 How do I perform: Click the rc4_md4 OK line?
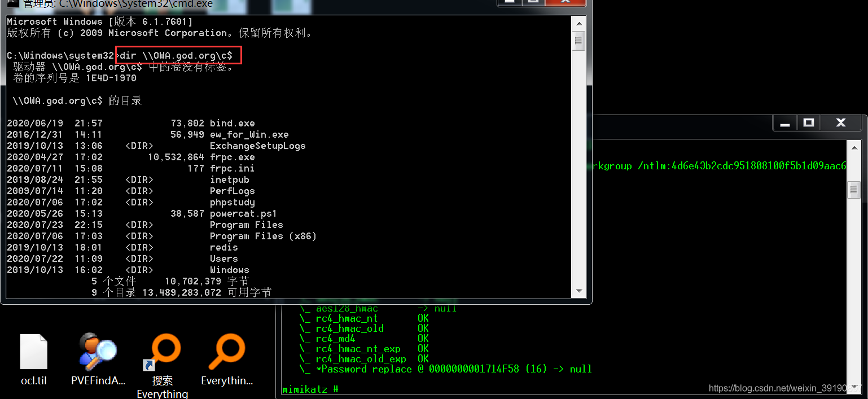pos(364,339)
